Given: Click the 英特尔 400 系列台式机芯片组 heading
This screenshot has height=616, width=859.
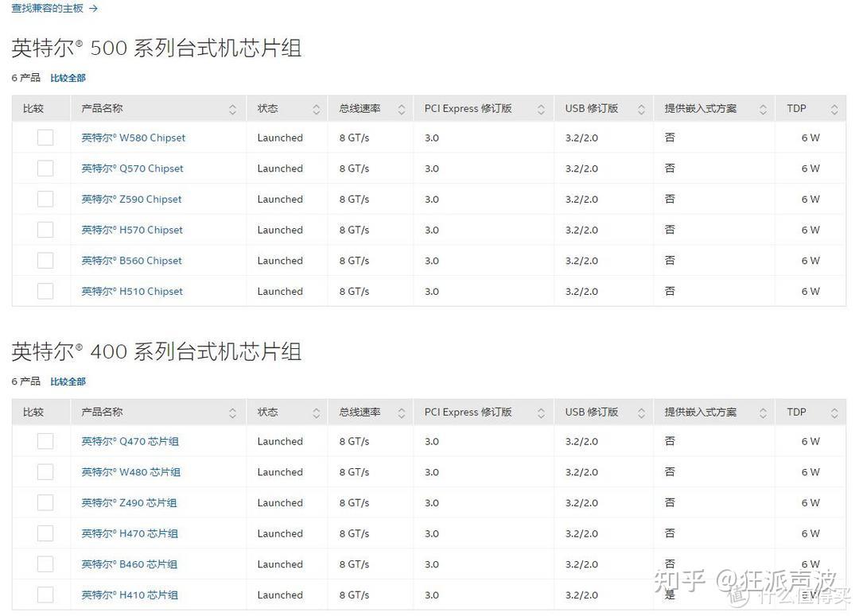Looking at the screenshot, I should pos(157,351).
